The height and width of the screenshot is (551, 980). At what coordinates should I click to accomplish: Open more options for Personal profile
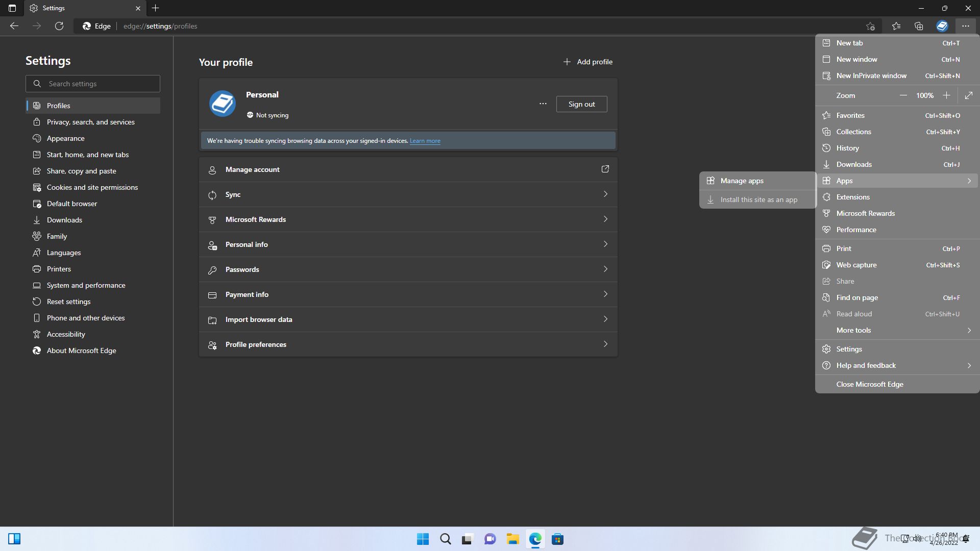point(543,104)
